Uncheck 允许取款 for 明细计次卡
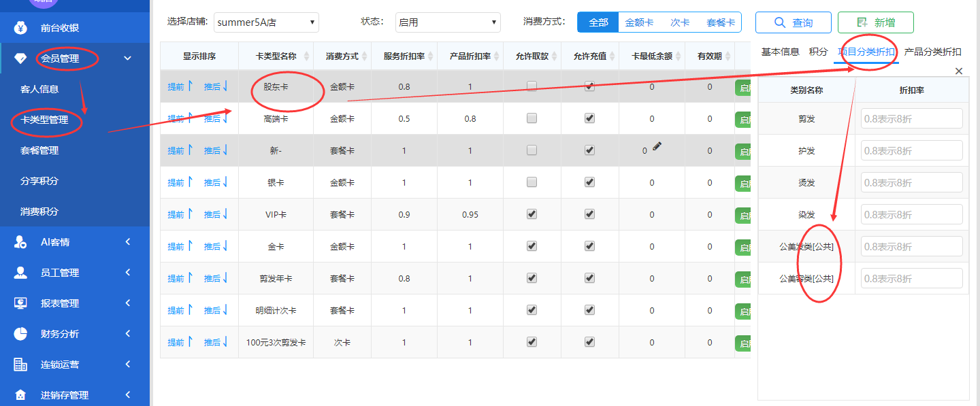The width and height of the screenshot is (980, 406). tap(532, 310)
